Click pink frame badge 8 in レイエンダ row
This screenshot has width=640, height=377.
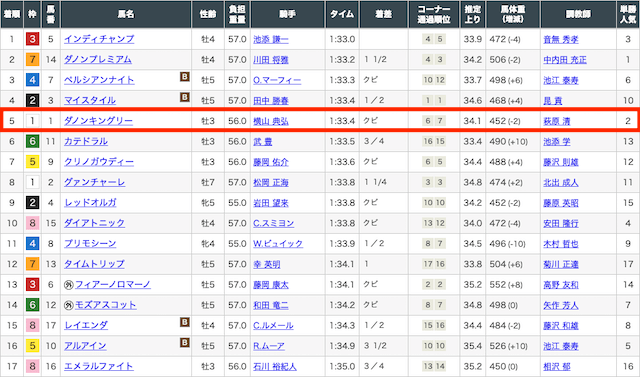pos(32,326)
